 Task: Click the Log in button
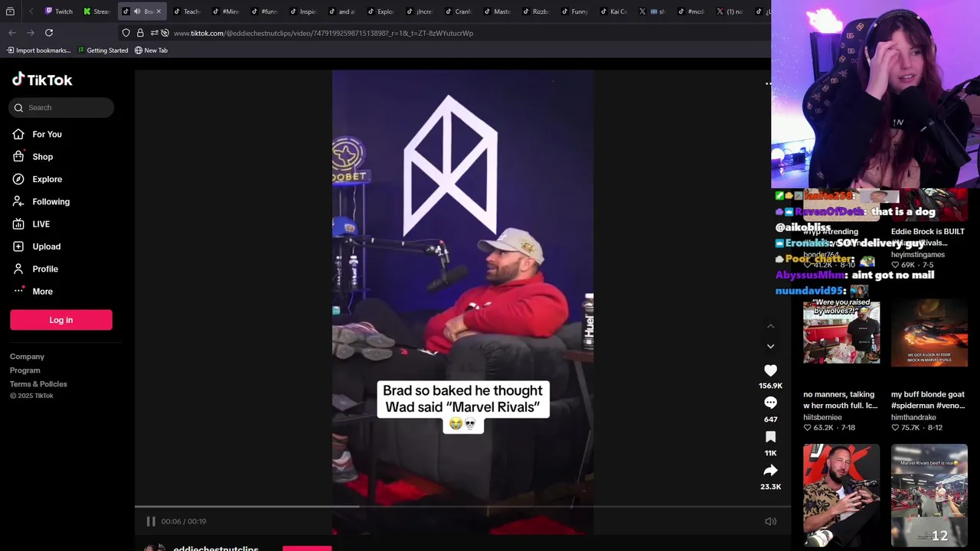(61, 320)
